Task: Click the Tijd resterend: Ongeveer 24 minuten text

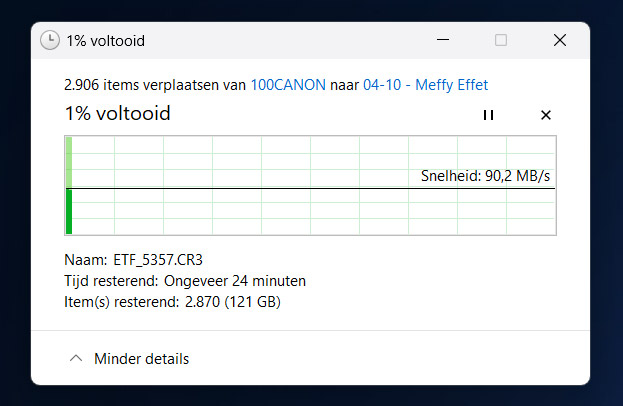Action: coord(185,281)
